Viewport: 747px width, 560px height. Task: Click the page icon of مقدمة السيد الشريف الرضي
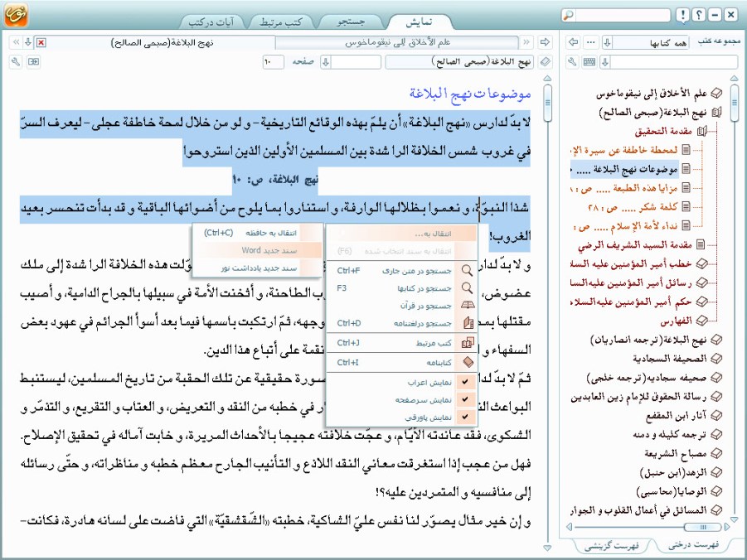click(x=701, y=244)
